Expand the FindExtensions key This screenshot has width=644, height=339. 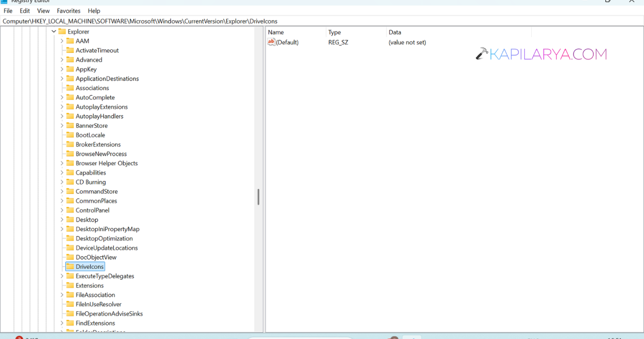pyautogui.click(x=62, y=323)
